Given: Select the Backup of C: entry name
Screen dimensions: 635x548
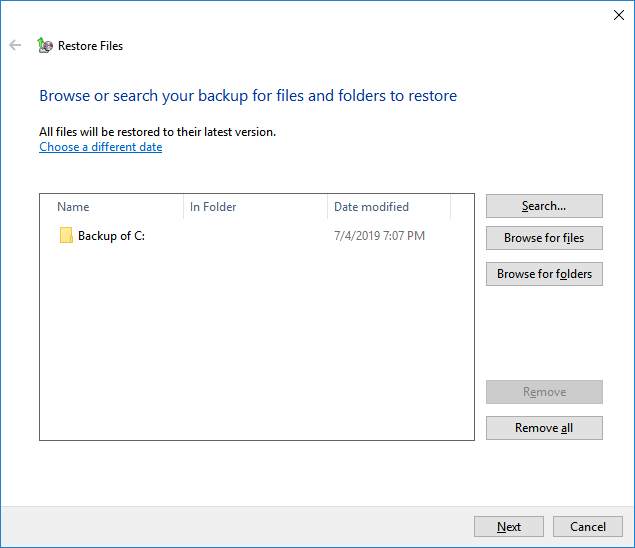Looking at the screenshot, I should 111,236.
